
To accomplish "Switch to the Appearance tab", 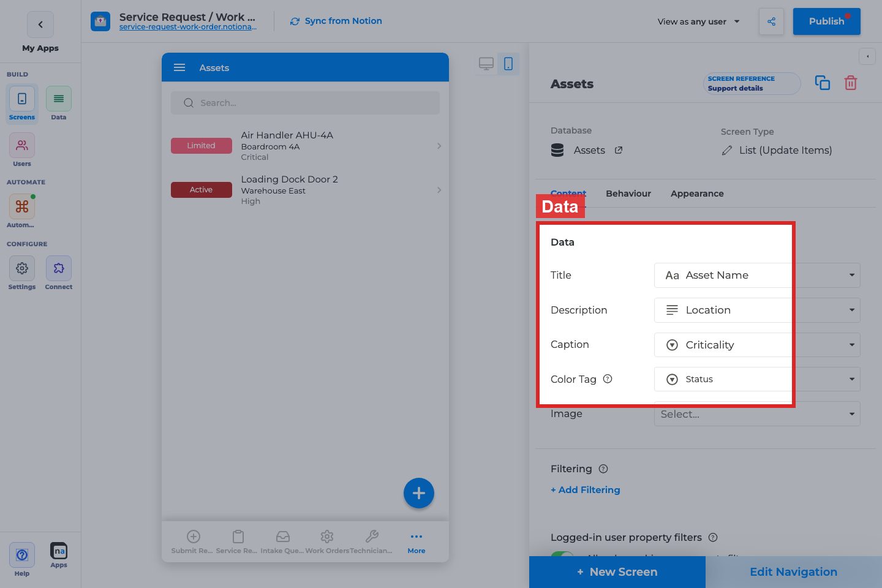I will [697, 194].
